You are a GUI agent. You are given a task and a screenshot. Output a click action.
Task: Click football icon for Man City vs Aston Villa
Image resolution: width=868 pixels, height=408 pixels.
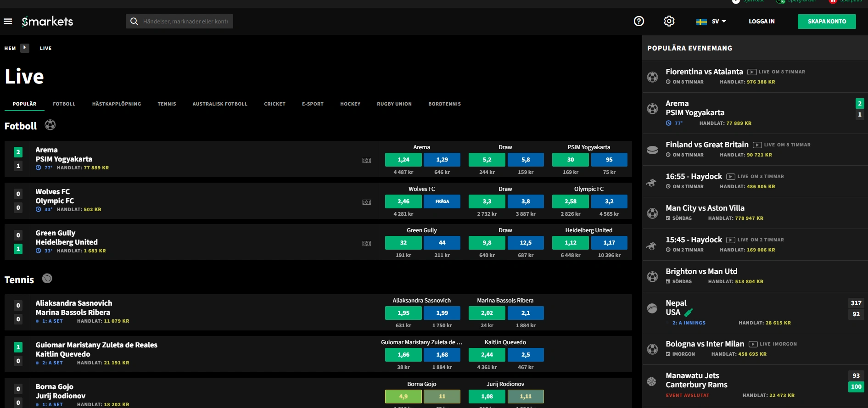(x=652, y=213)
